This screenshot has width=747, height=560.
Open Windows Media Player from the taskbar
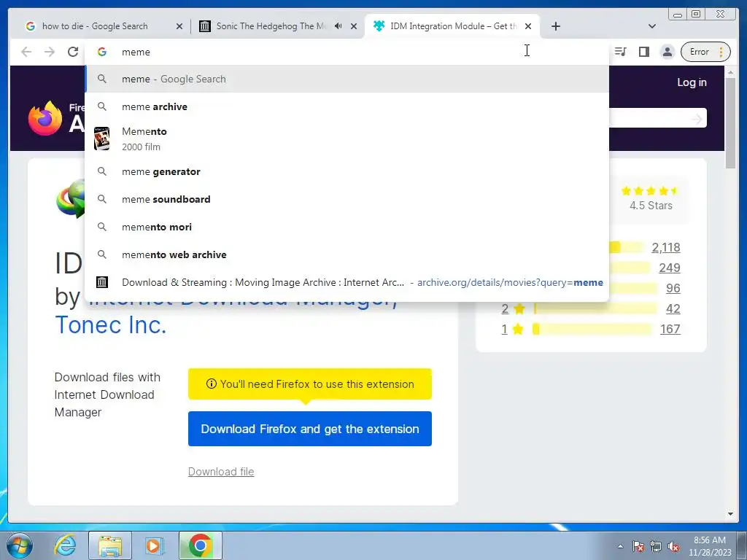click(x=154, y=545)
